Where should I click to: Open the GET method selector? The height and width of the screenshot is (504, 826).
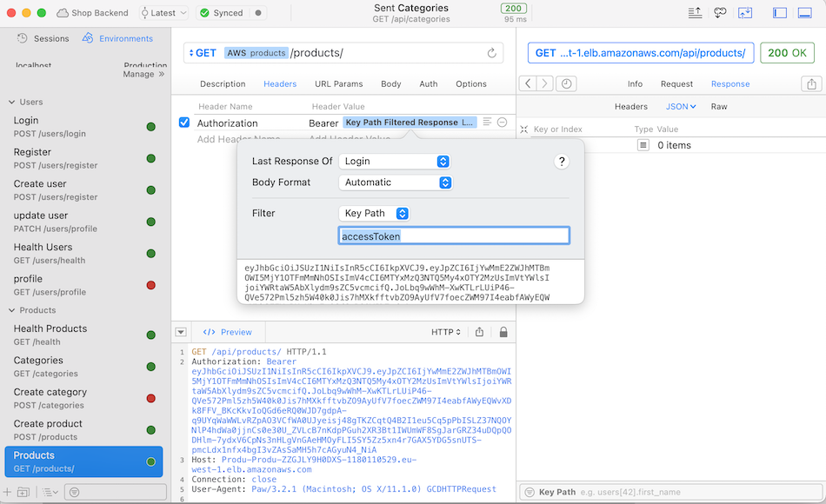[x=203, y=53]
